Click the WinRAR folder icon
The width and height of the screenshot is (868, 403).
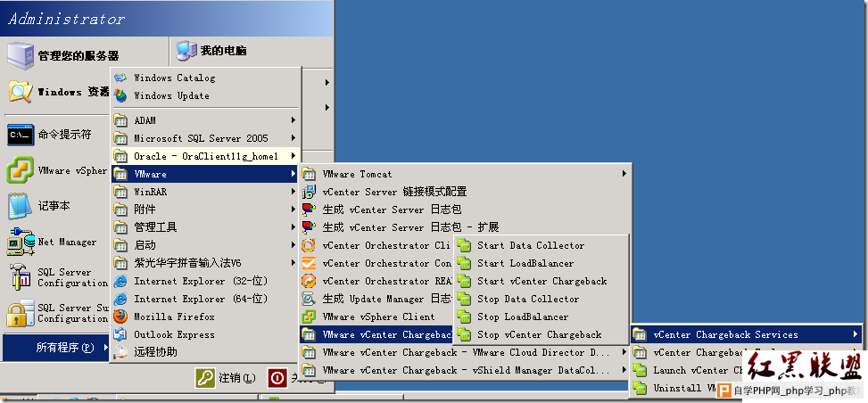coord(120,192)
